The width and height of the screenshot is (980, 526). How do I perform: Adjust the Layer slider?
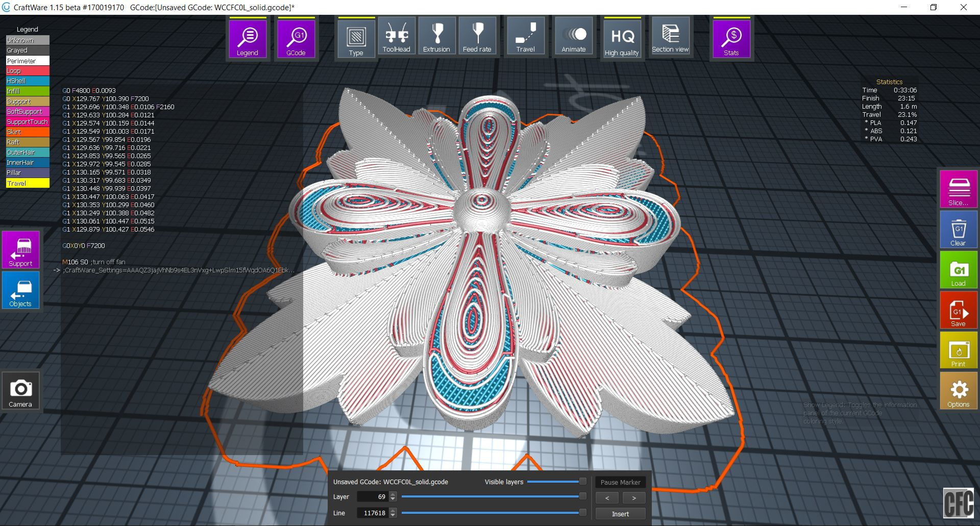(x=494, y=496)
